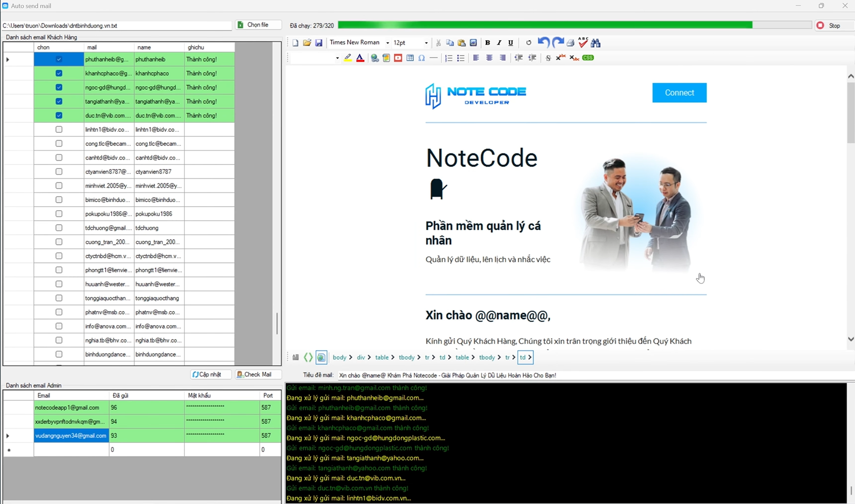Uncheck the khanhcphaco checkbox

[59, 73]
